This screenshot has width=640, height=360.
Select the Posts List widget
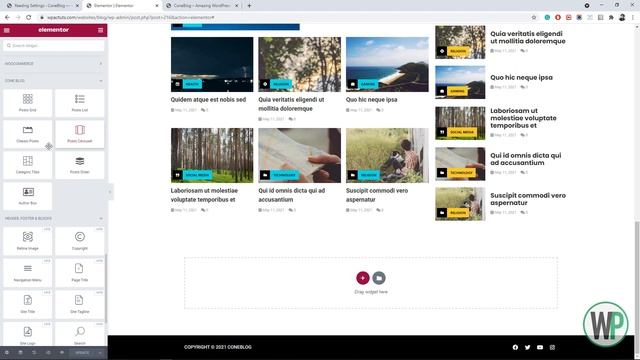point(80,103)
